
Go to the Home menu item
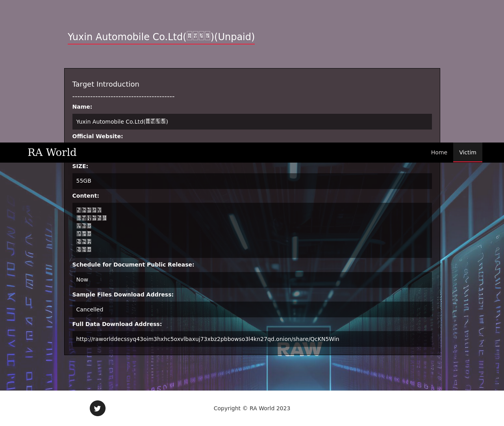[x=439, y=152]
